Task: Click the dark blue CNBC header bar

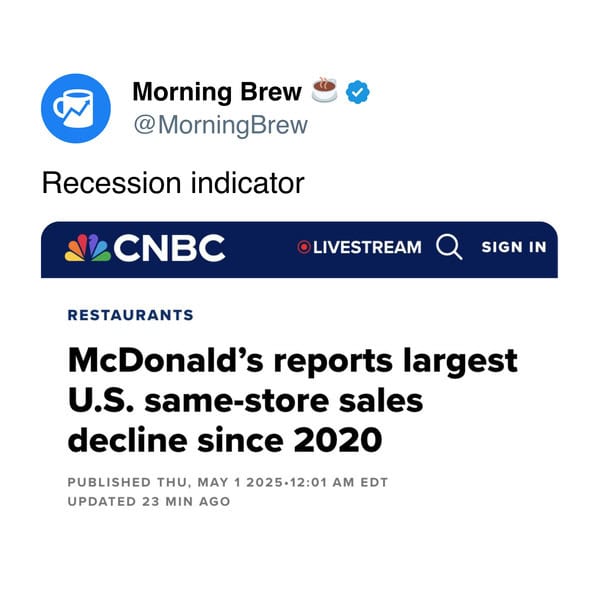Action: point(299,249)
